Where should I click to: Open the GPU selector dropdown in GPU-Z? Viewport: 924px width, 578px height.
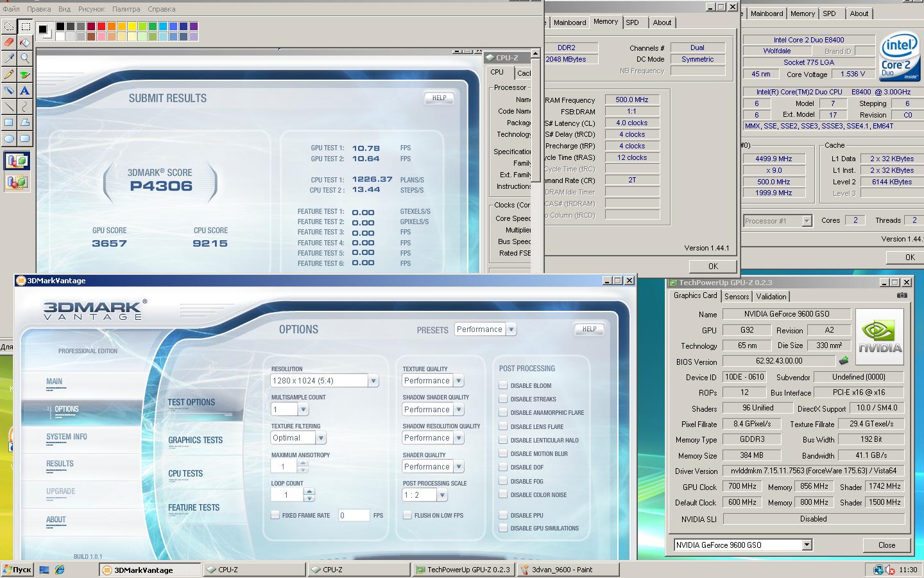tap(807, 545)
